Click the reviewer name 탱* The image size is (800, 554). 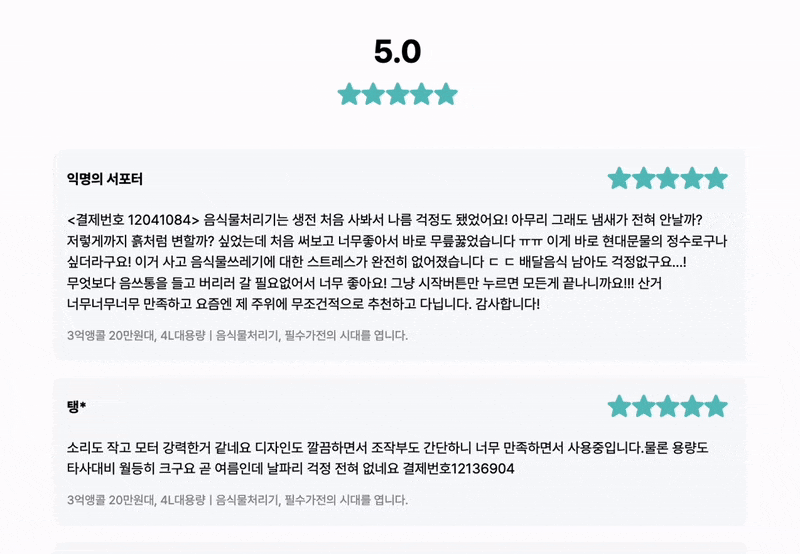[76, 406]
